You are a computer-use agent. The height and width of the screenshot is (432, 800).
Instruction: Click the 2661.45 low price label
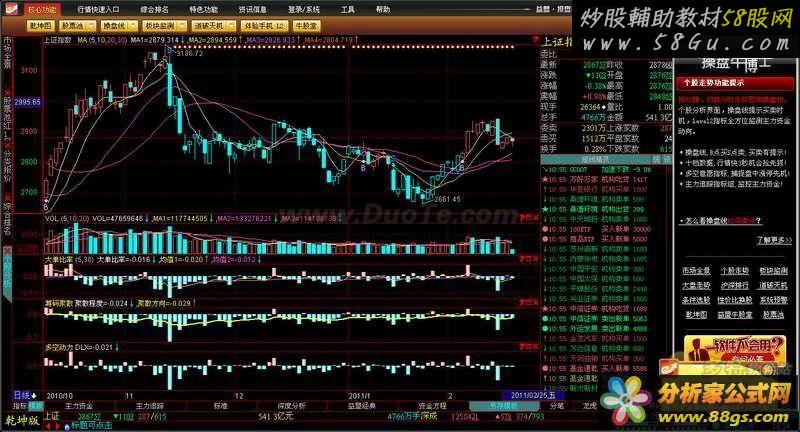click(447, 199)
